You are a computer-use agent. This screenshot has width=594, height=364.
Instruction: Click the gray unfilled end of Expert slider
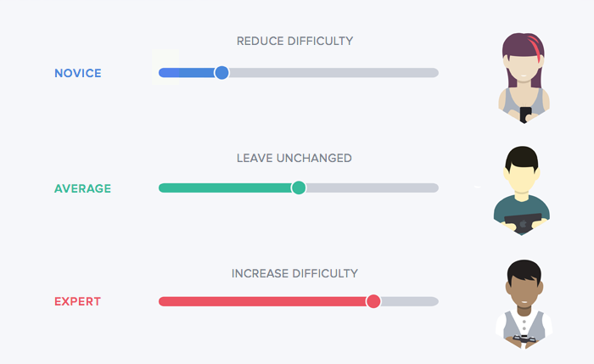point(410,301)
